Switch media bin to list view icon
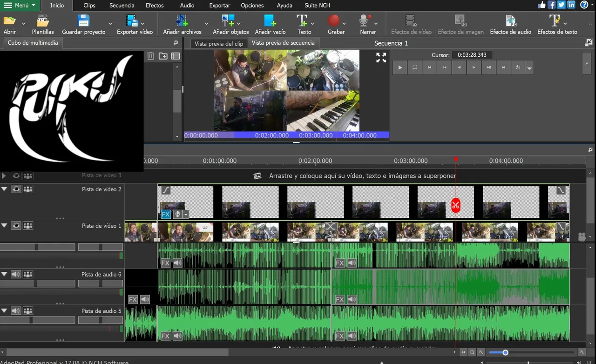The width and height of the screenshot is (596, 364). point(176,56)
